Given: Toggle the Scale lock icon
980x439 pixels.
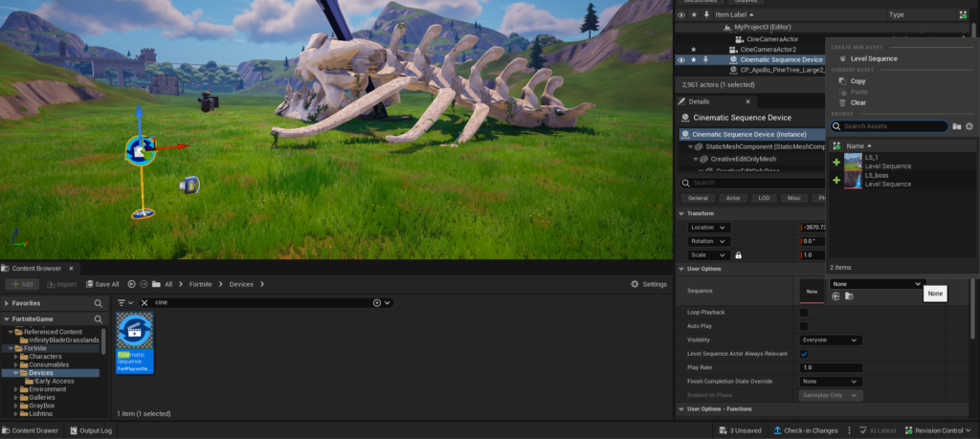Looking at the screenshot, I should [x=738, y=254].
